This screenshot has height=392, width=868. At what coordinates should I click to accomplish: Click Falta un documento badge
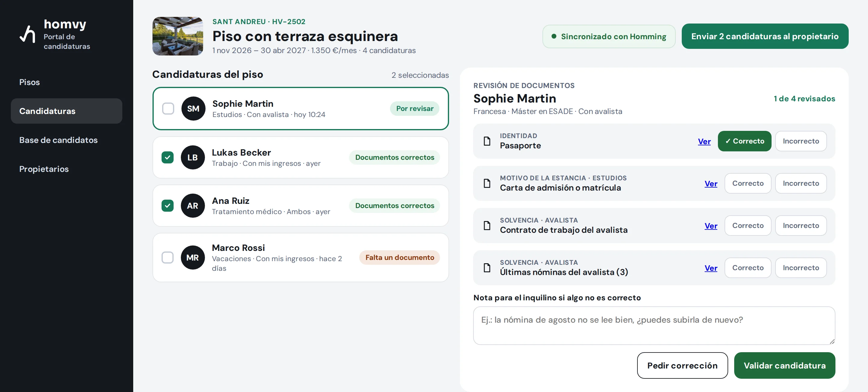[x=400, y=258]
